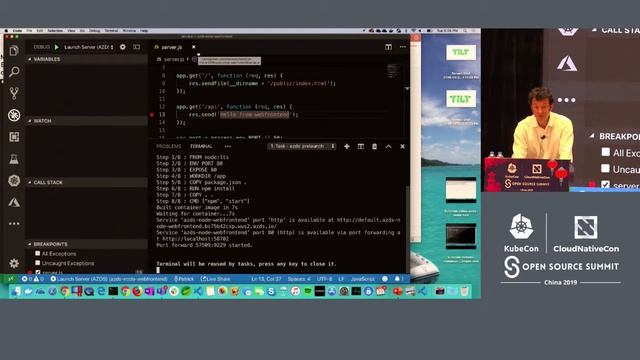
Task: Open the Extensions view in activity bar
Action: coord(14,137)
